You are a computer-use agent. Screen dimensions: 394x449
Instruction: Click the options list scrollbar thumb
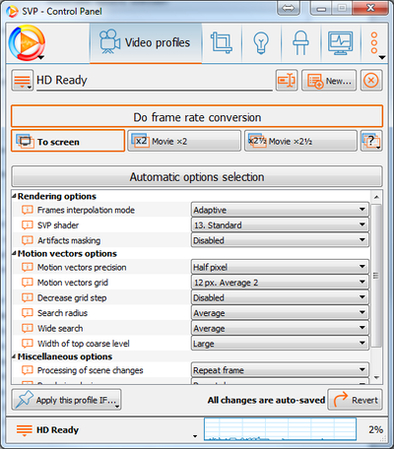[376, 276]
